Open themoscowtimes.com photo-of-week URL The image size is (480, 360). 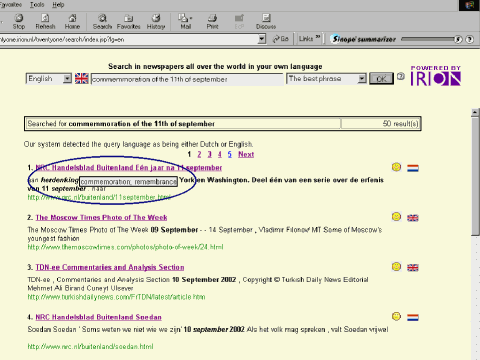coord(125,247)
